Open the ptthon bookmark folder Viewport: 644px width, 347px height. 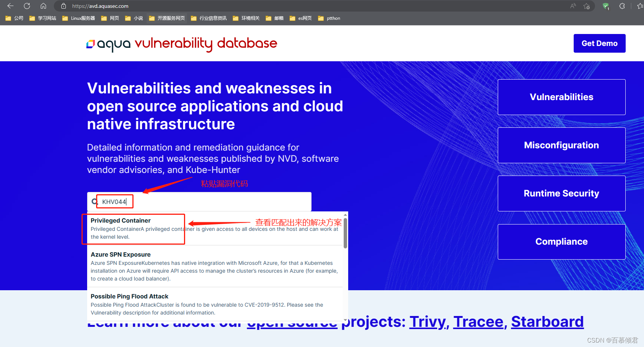(329, 18)
